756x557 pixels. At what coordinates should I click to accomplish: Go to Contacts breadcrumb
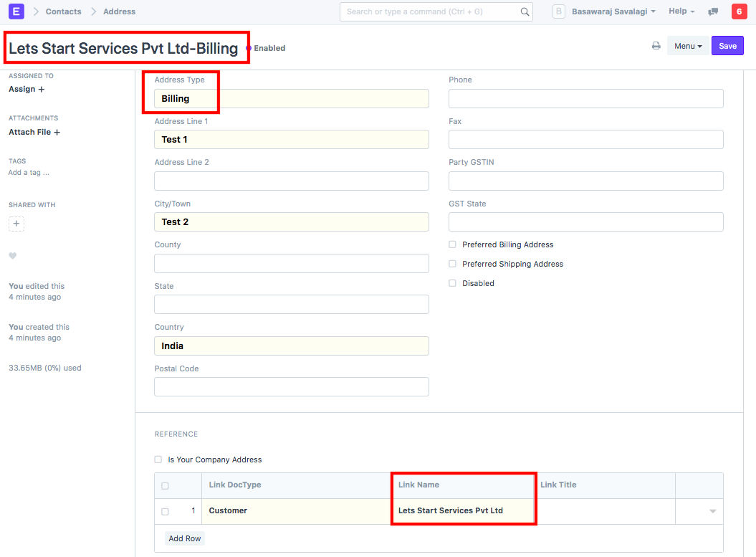tap(63, 11)
